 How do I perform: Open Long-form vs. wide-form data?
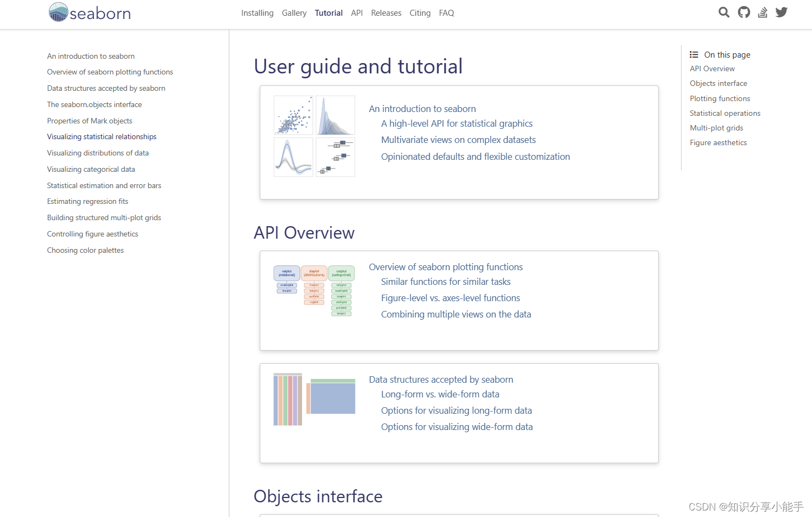[x=440, y=394]
